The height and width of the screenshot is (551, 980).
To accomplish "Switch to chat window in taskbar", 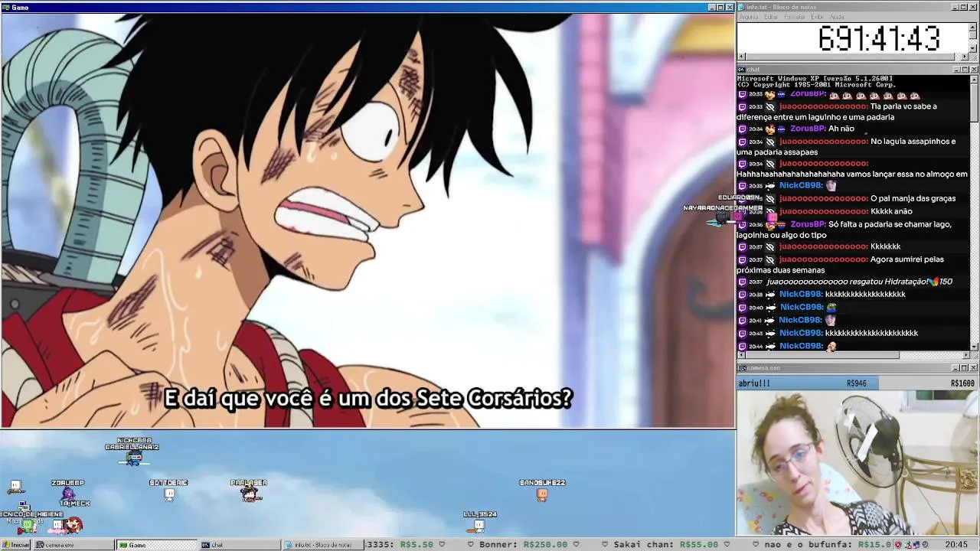I will (239, 545).
